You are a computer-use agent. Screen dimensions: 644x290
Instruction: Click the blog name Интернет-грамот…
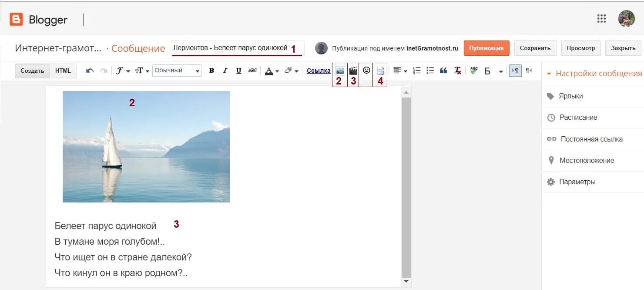click(x=58, y=48)
